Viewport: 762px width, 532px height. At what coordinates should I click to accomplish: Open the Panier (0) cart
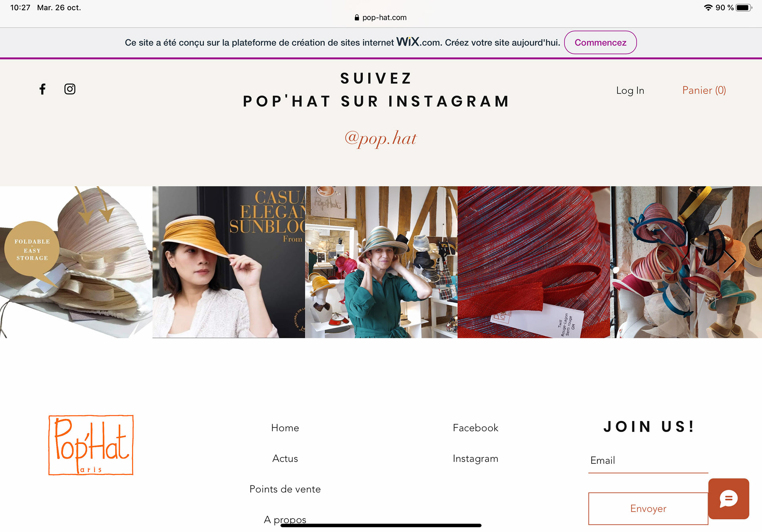[704, 90]
